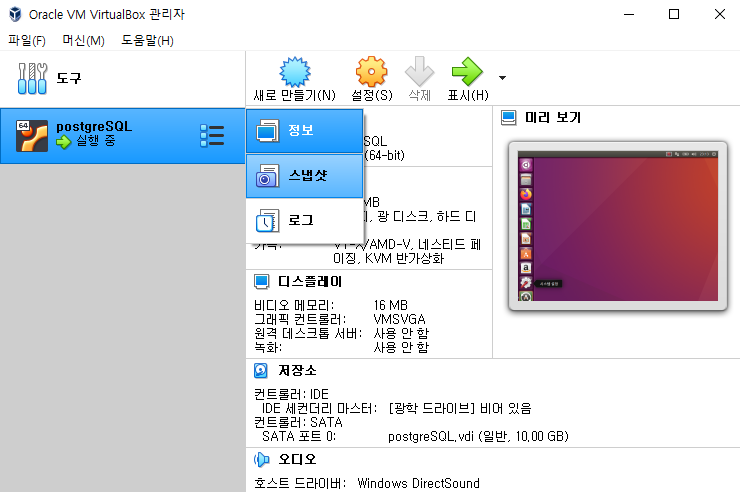The image size is (740, 492).
Task: Click the postgreSQL machine list menu icon
Action: (212, 136)
